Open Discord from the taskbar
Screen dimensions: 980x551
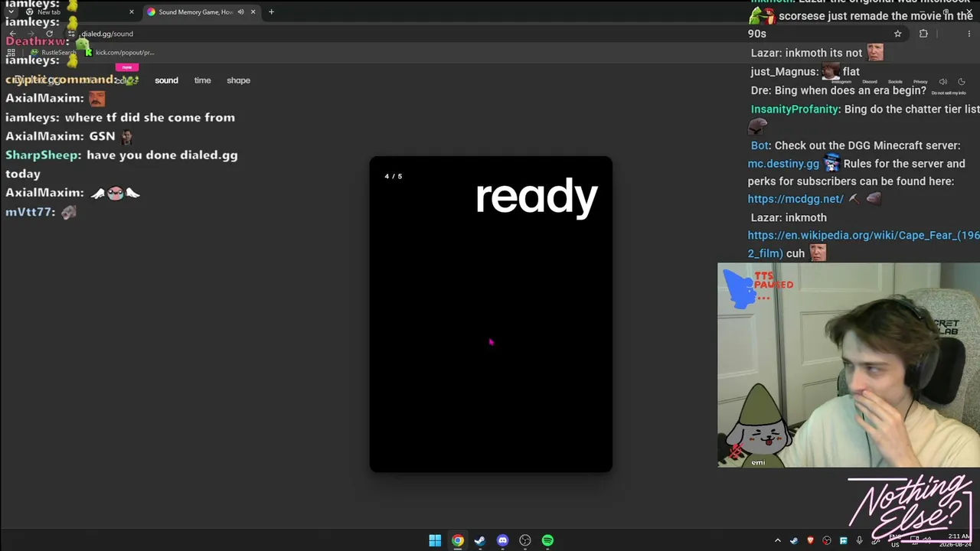[502, 541]
